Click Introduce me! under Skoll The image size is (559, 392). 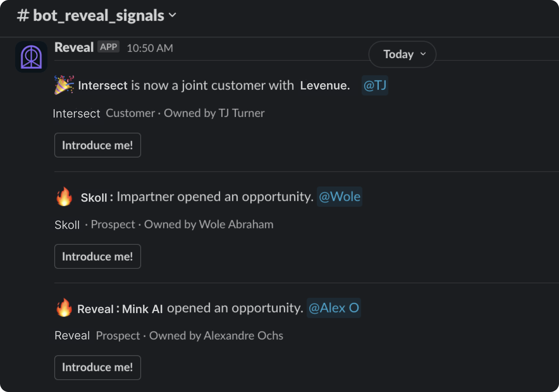coord(97,256)
